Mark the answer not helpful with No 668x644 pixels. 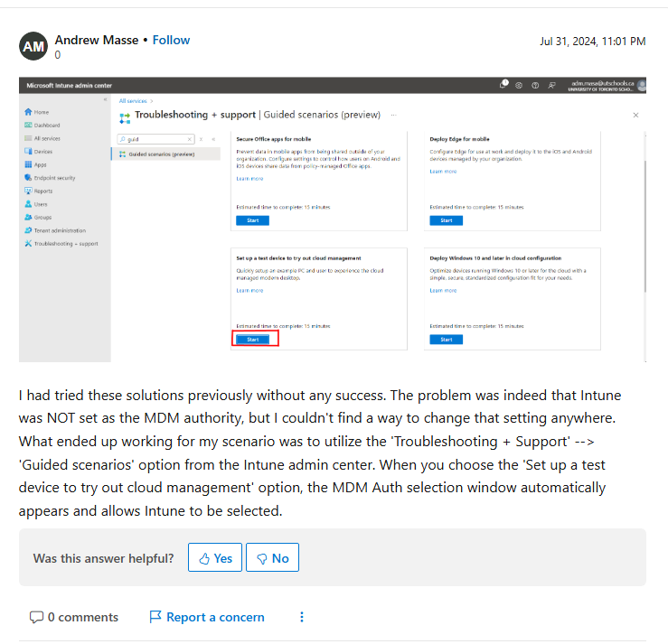272,557
